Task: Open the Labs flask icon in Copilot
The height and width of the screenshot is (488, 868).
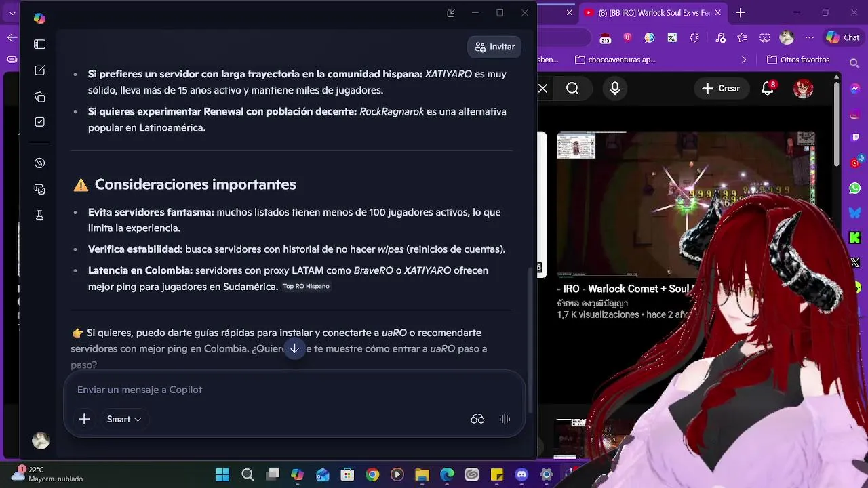Action: (x=39, y=215)
